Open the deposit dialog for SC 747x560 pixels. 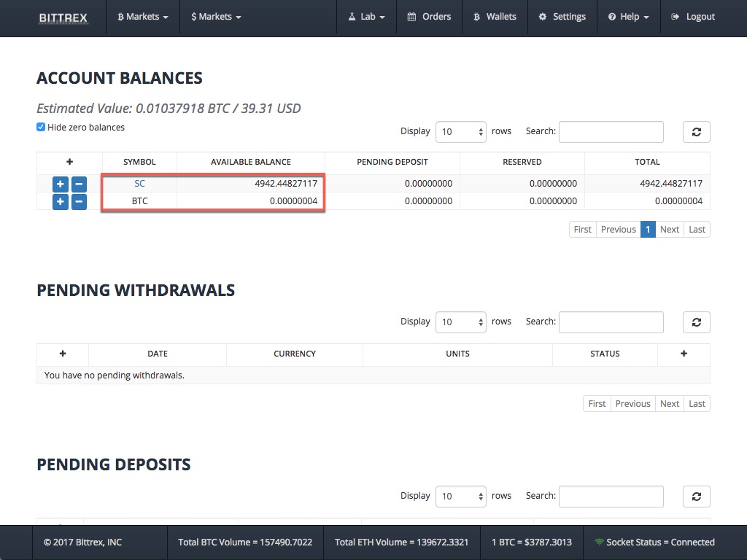(60, 184)
